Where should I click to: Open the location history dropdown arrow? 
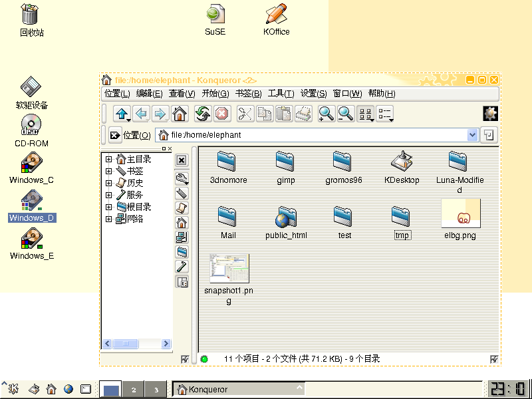coord(472,135)
